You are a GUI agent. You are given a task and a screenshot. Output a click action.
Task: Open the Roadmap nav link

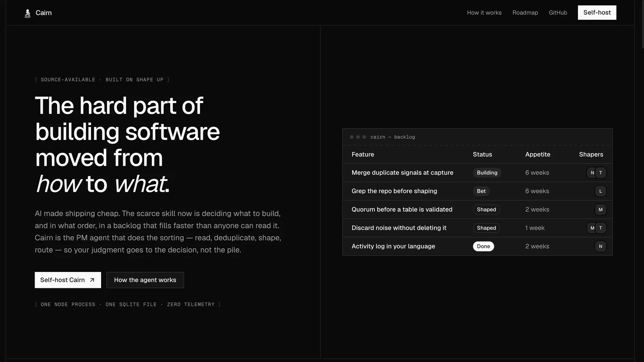pos(525,13)
